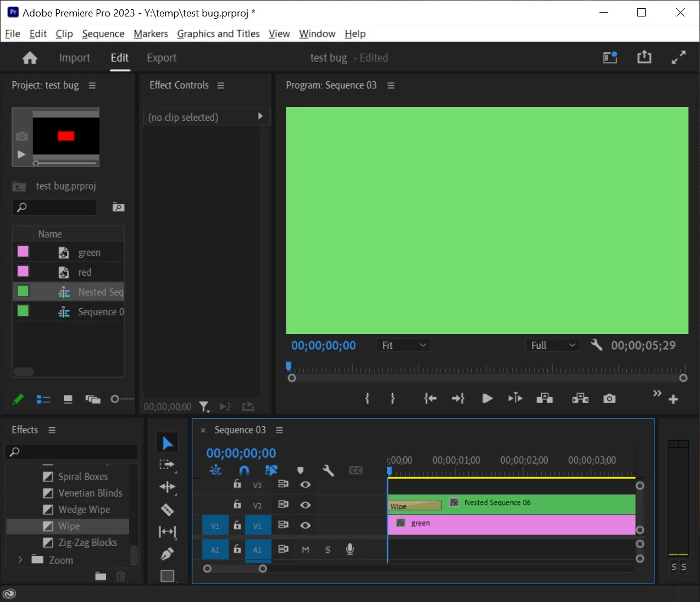Open the Fit zoom level dropdown

pyautogui.click(x=404, y=345)
